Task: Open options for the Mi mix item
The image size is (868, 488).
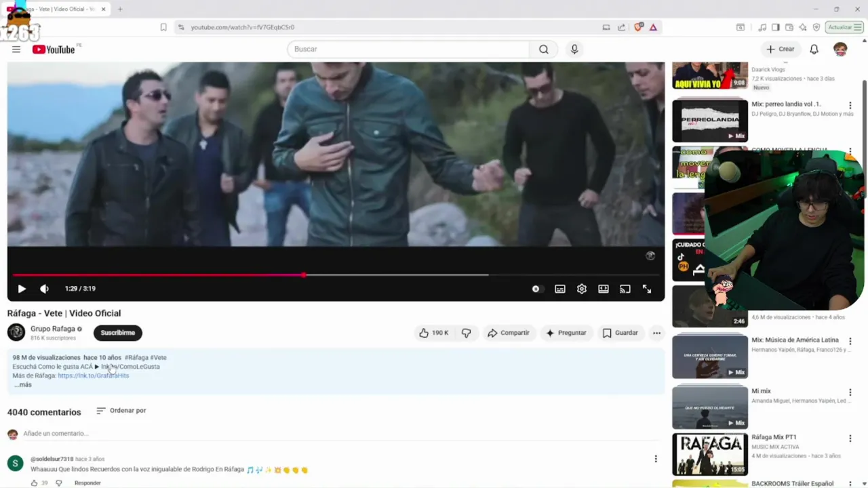Action: click(850, 392)
